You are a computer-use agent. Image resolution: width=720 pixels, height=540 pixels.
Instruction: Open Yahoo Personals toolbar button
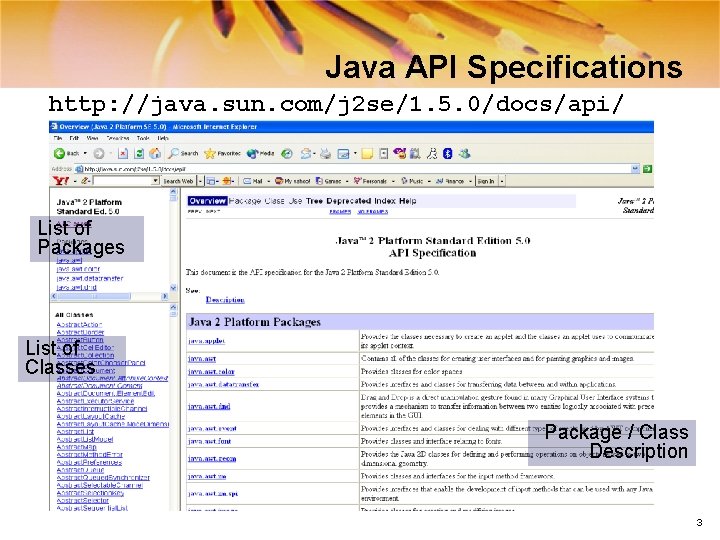(x=370, y=181)
